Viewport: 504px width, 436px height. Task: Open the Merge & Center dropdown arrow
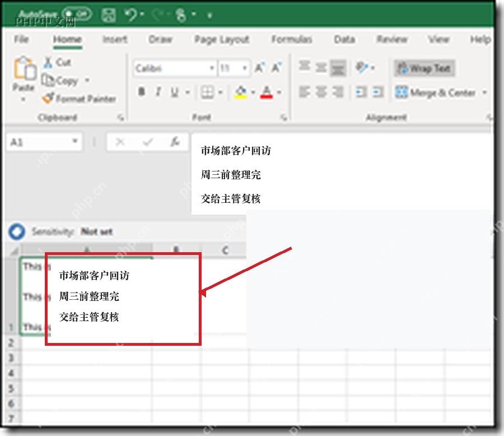(484, 92)
